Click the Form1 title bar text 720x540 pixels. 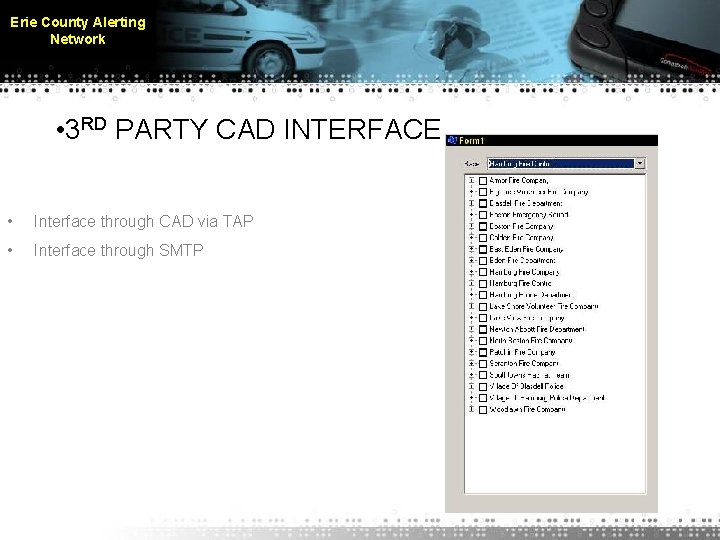point(472,141)
